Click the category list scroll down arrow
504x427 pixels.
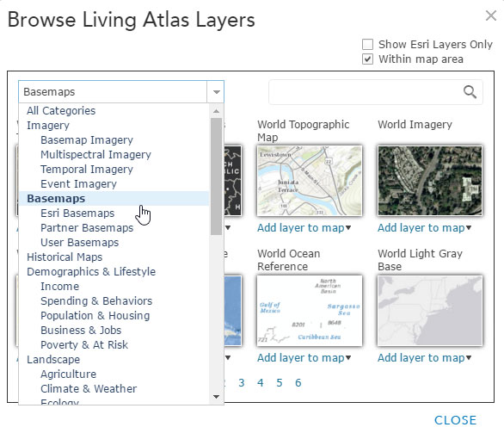(216, 397)
